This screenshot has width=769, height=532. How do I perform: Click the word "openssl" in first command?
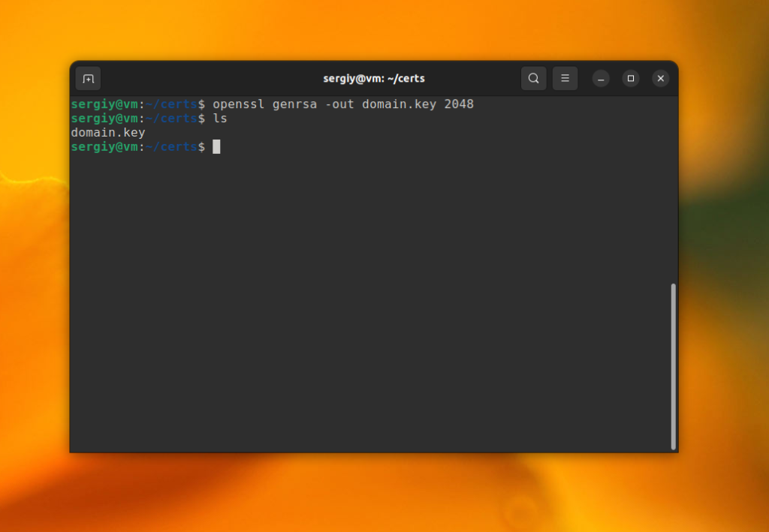[x=238, y=104]
